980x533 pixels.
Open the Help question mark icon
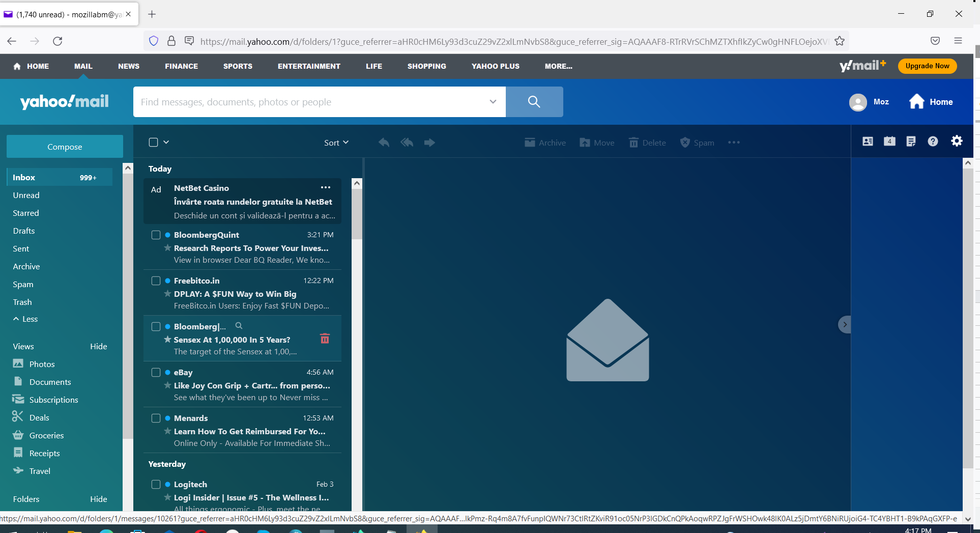tap(933, 142)
